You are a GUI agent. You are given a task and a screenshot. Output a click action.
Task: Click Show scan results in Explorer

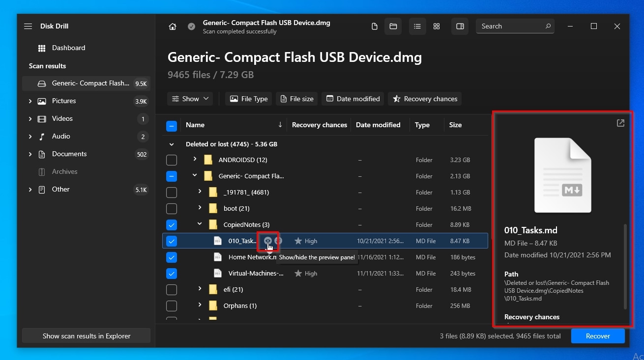(87, 336)
